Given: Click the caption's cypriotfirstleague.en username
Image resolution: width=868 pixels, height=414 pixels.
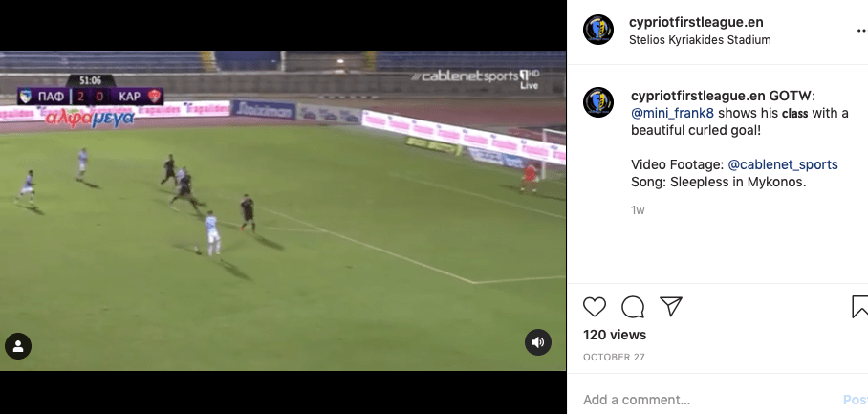Looking at the screenshot, I should 698,96.
